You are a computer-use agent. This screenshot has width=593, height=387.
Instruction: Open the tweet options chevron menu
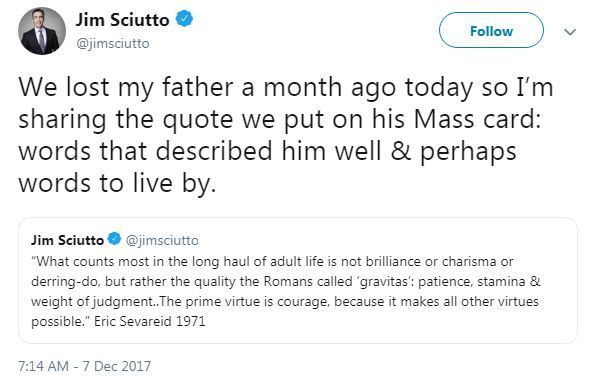point(570,32)
